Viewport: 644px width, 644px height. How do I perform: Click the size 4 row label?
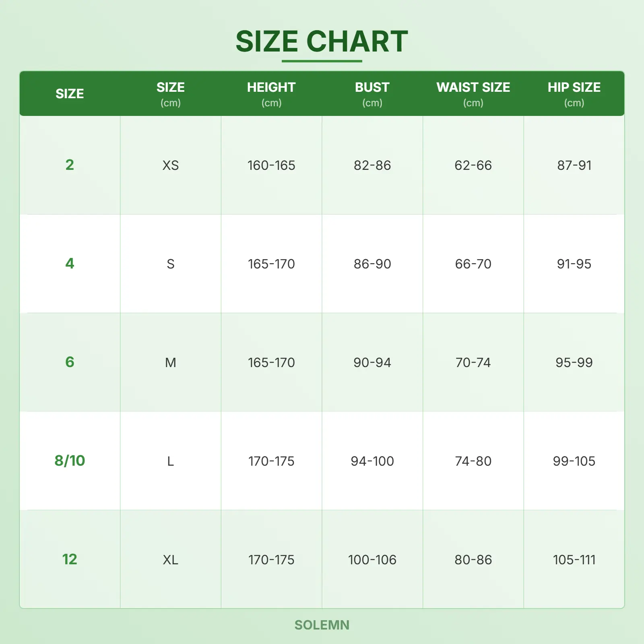(70, 264)
